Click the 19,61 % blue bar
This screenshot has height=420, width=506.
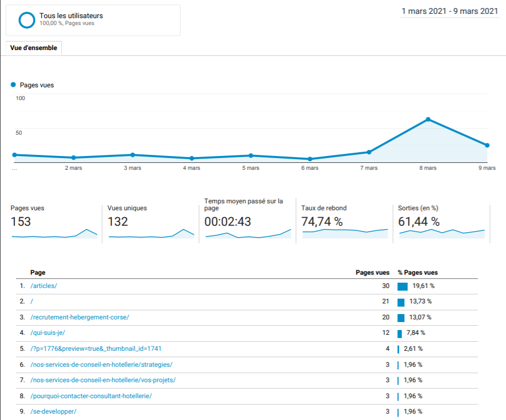pos(402,286)
